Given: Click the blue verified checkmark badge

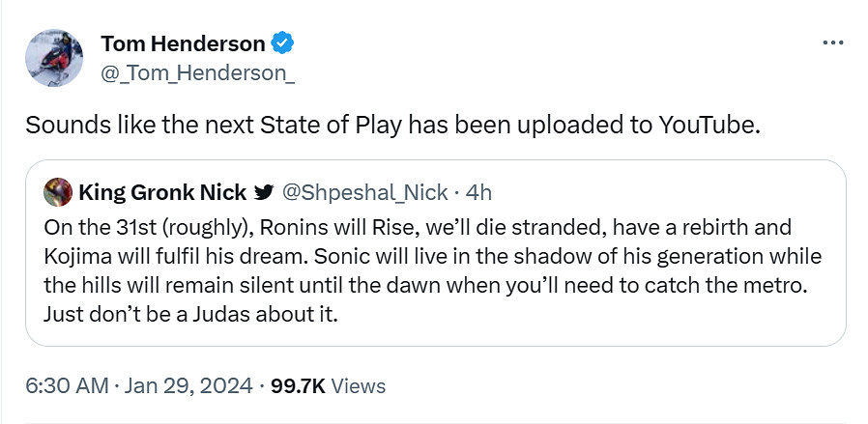Looking at the screenshot, I should pos(282,43).
